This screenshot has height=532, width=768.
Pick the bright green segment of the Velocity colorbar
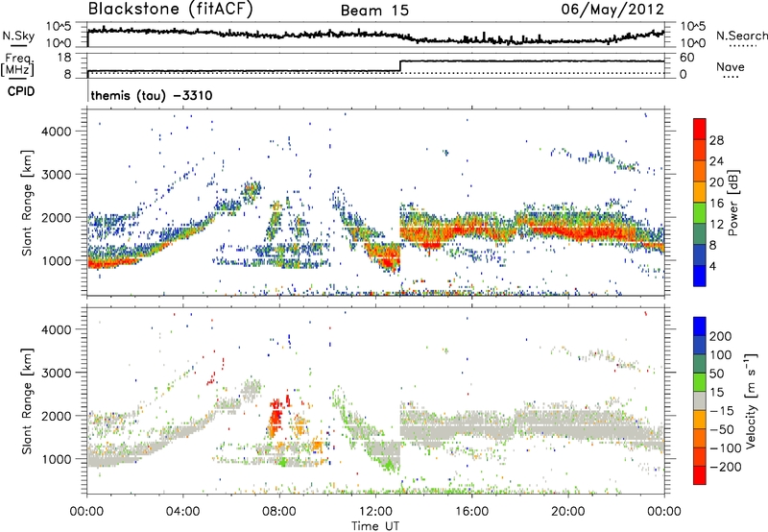pyautogui.click(x=700, y=382)
